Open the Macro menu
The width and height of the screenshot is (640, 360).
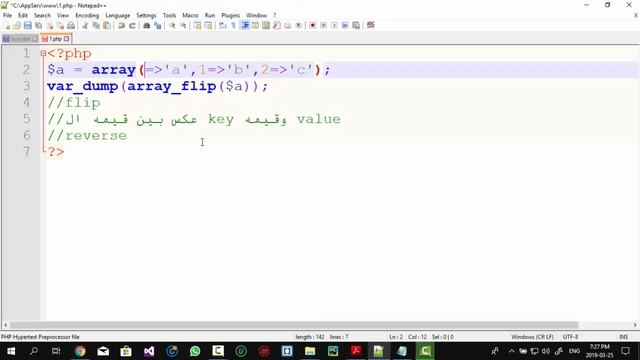[190, 15]
